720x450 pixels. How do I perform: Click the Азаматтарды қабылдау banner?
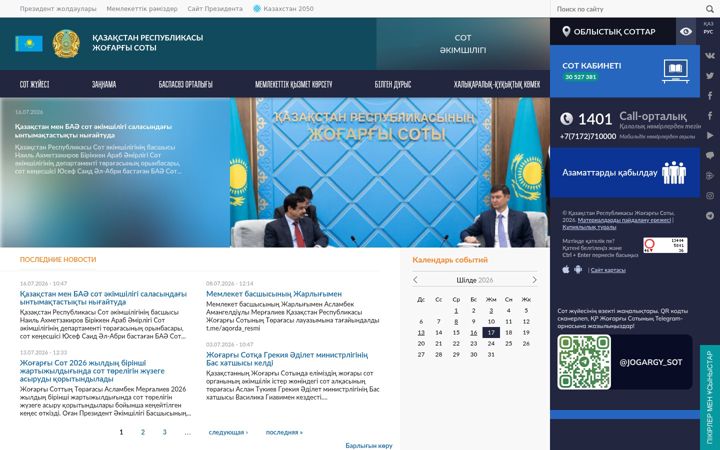(625, 173)
